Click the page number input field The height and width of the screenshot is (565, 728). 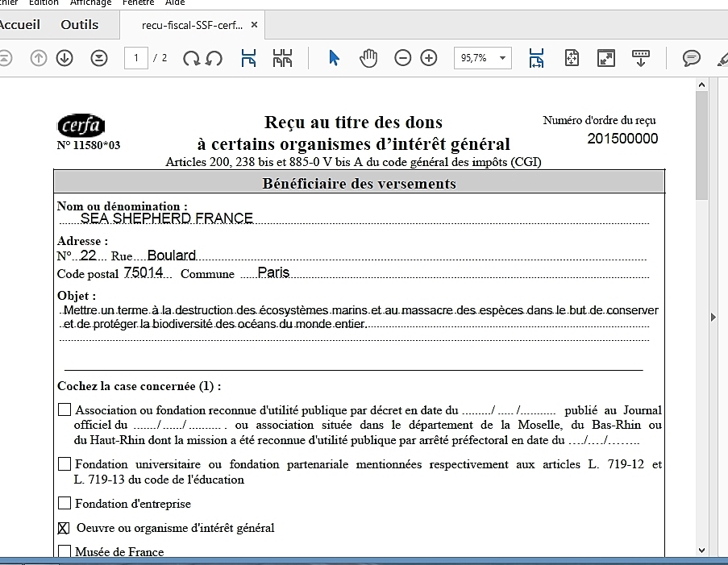click(136, 58)
